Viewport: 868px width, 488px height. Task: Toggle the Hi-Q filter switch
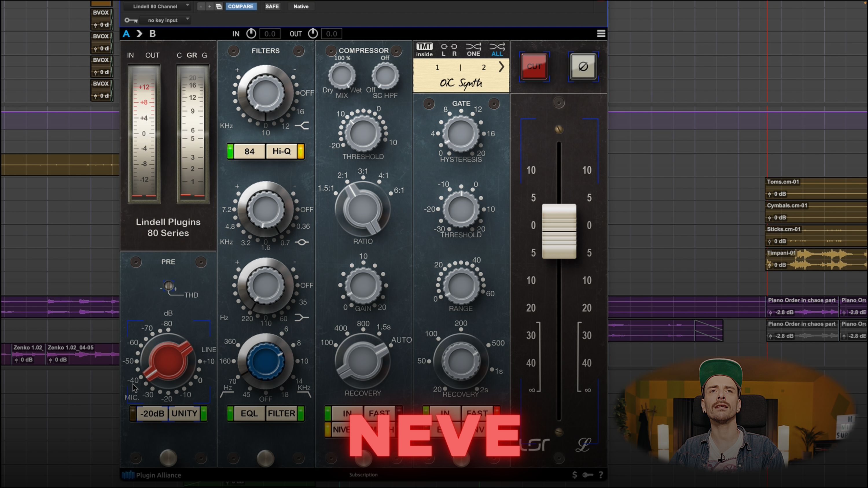(x=282, y=151)
